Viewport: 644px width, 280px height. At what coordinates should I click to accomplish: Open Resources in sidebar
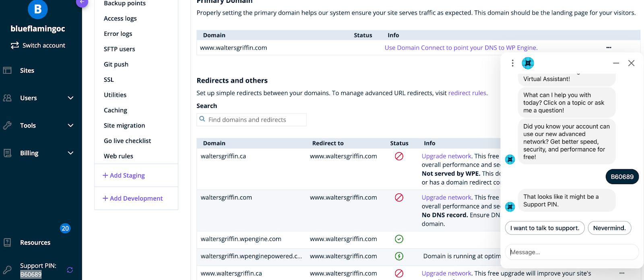pyautogui.click(x=35, y=243)
